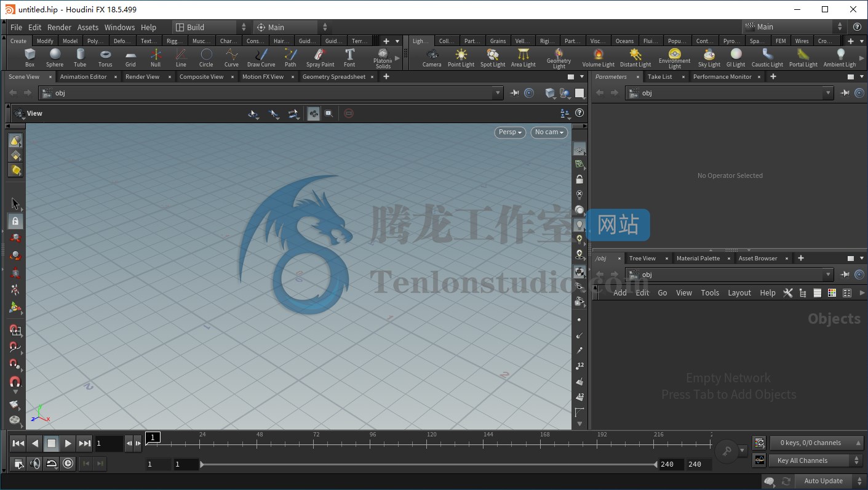Add a Volume Light
Screen dimensions: 868x490
click(599, 57)
